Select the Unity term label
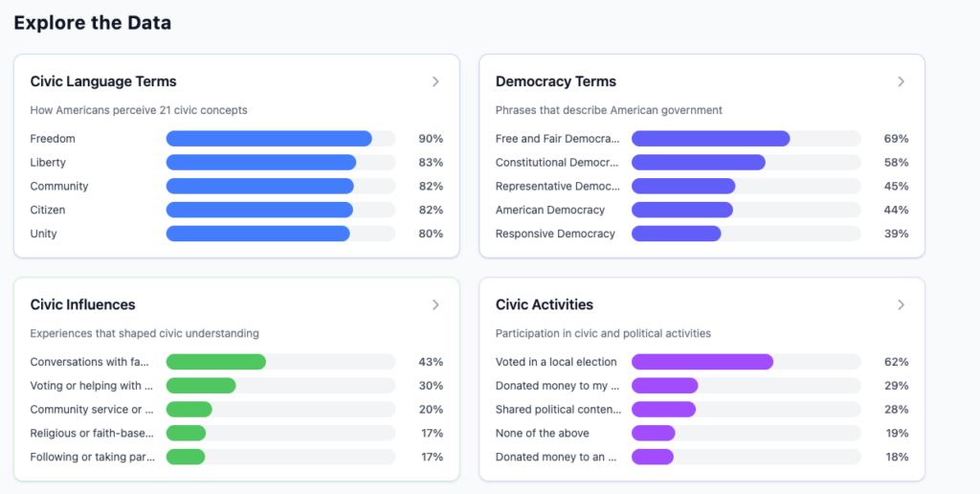This screenshot has width=980, height=494. (43, 234)
